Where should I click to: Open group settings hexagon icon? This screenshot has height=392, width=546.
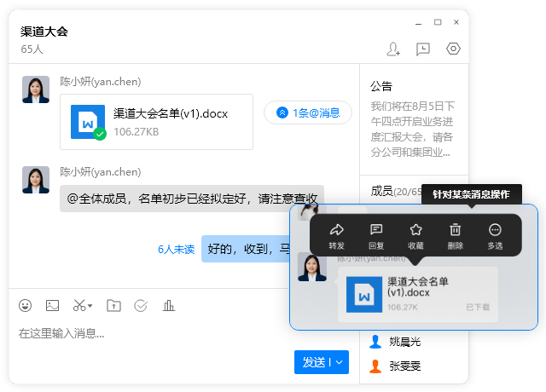click(x=453, y=49)
